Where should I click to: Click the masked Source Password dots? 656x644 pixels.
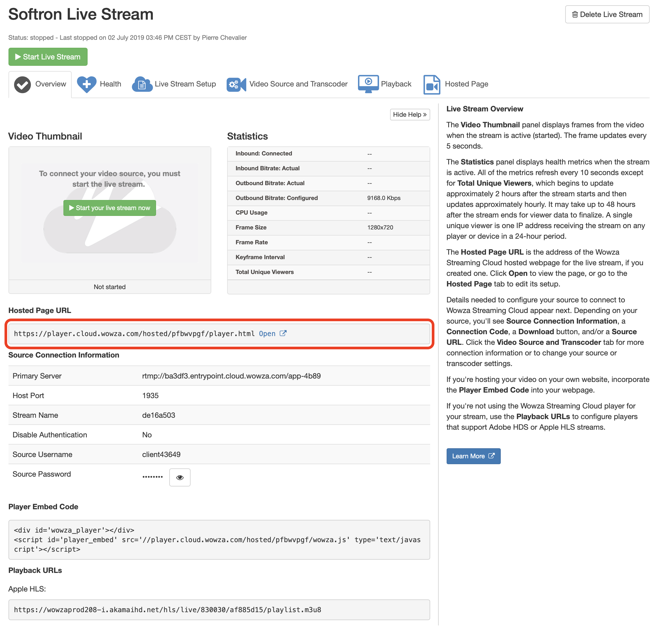coord(152,477)
